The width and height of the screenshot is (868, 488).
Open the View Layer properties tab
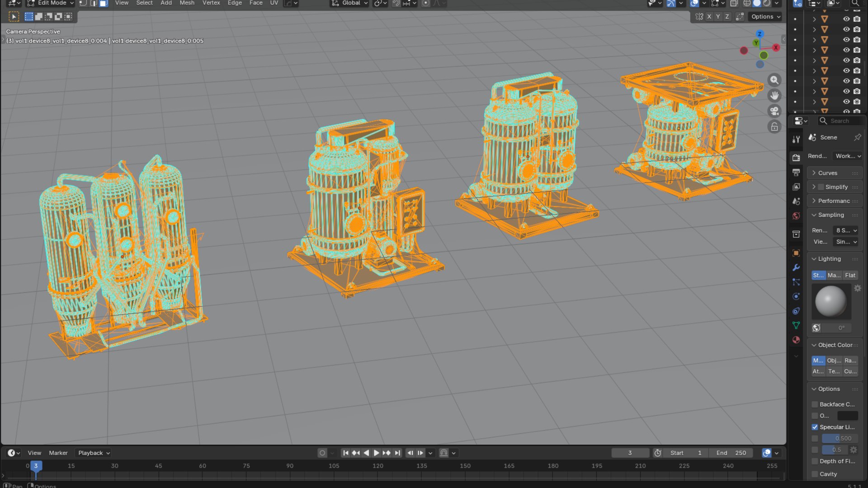(x=796, y=187)
